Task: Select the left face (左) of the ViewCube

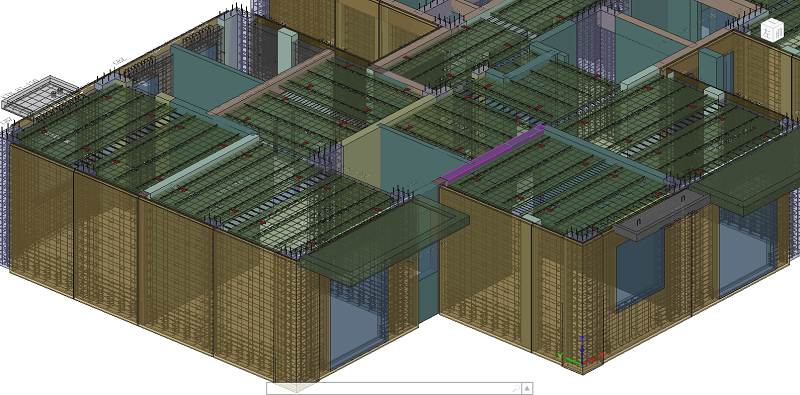Action: (768, 33)
